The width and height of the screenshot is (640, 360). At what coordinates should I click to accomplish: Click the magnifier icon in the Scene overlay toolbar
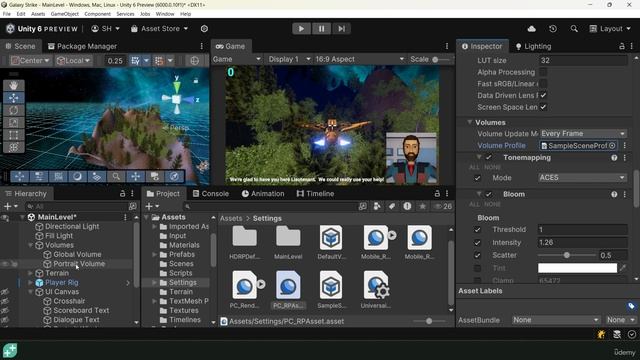tap(116, 176)
